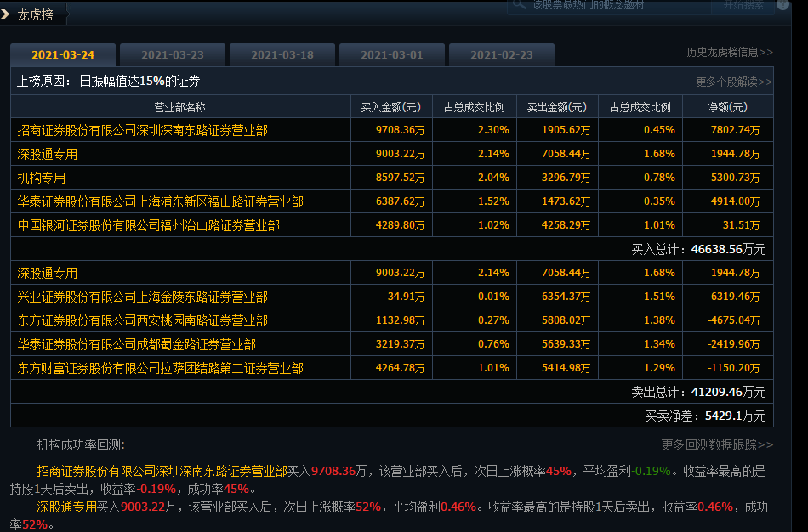This screenshot has width=808, height=532.
Task: Select the 2021-03-24 tab
Action: point(63,55)
